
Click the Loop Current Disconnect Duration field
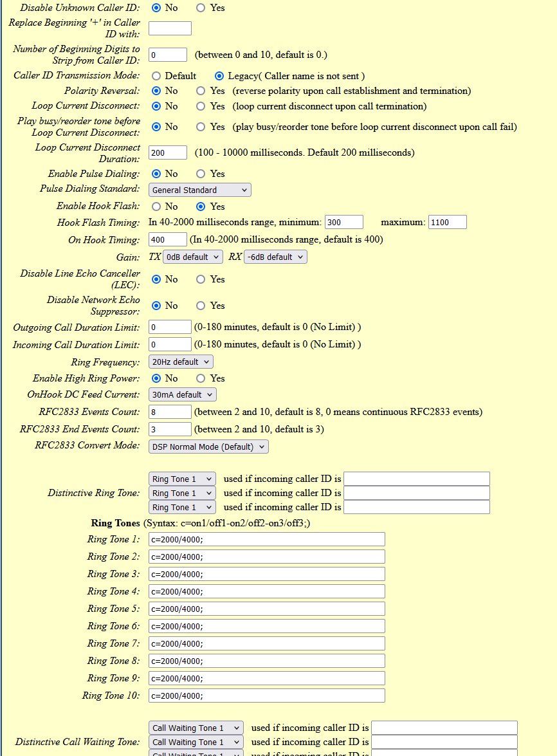[x=168, y=153]
